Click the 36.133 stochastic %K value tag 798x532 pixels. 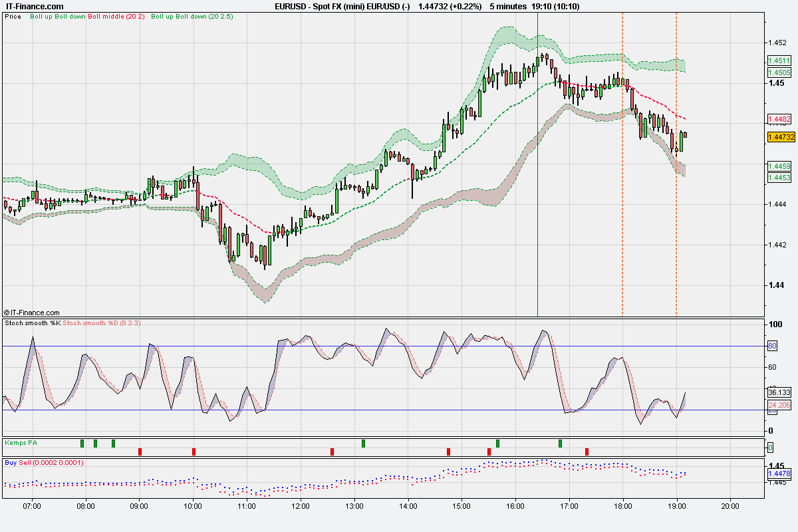coord(779,392)
